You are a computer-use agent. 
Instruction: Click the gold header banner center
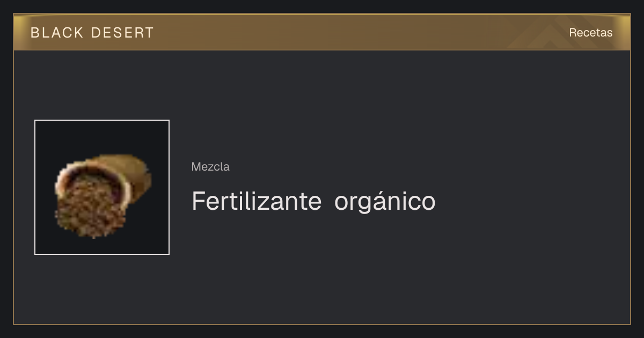322,32
